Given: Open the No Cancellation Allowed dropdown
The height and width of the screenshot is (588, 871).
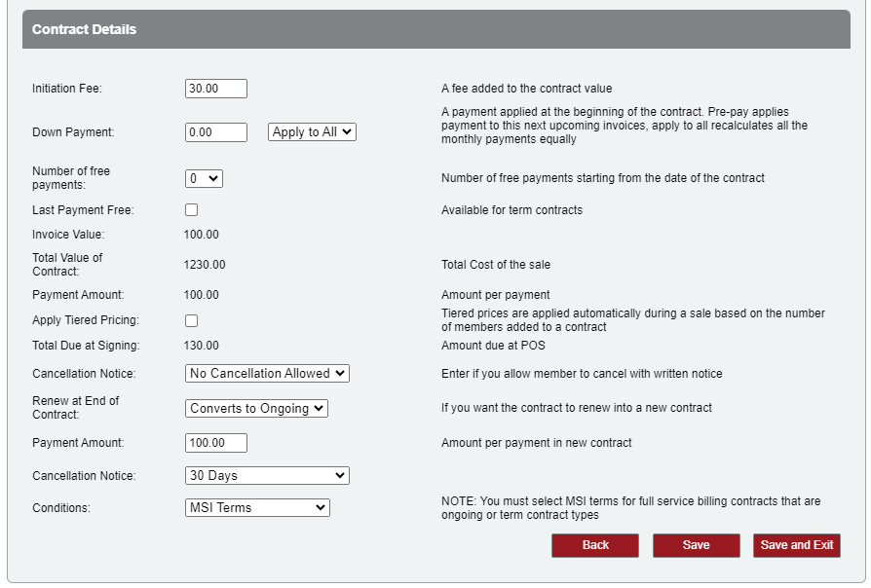Looking at the screenshot, I should (x=267, y=374).
